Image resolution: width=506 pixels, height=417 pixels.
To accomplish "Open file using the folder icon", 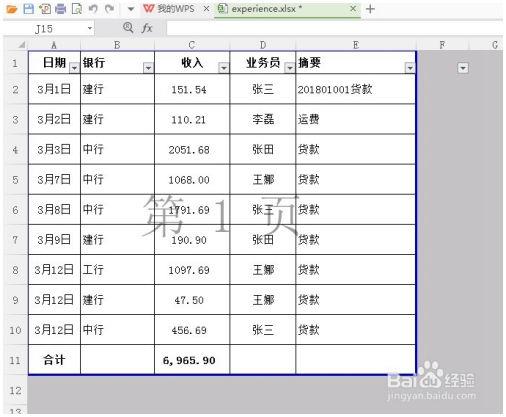I will pos(12,9).
